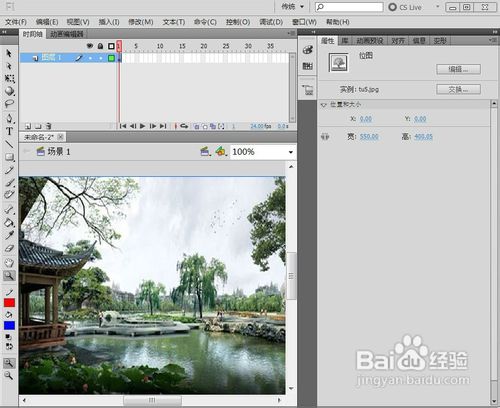Click the red stroke color swatch
The image size is (500, 408).
[9, 303]
